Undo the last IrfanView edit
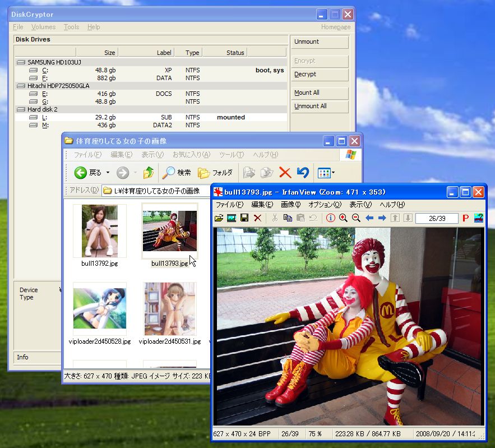The image size is (495, 448). (x=313, y=218)
